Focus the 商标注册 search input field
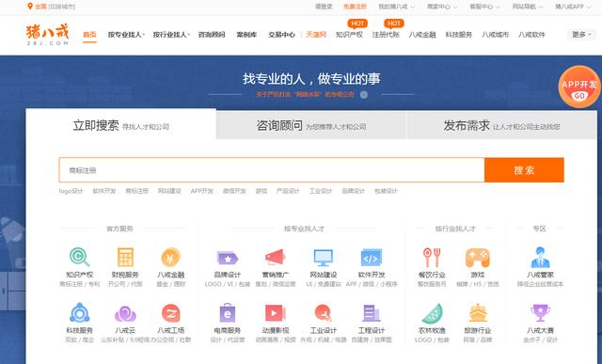 [272, 170]
